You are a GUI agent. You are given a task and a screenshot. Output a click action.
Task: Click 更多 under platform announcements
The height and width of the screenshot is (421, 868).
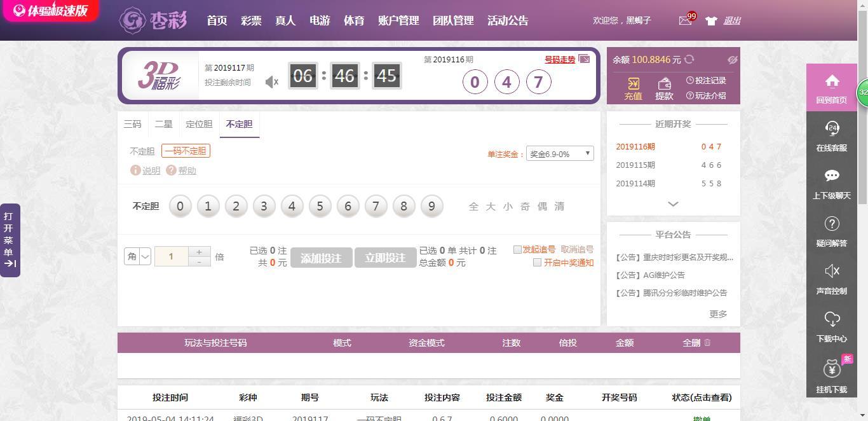pos(718,314)
